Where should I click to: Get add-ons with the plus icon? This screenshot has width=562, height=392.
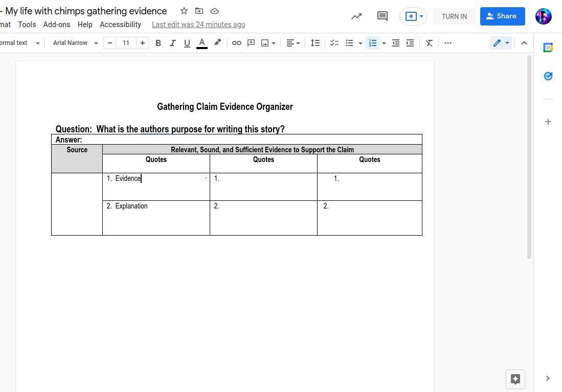(548, 122)
